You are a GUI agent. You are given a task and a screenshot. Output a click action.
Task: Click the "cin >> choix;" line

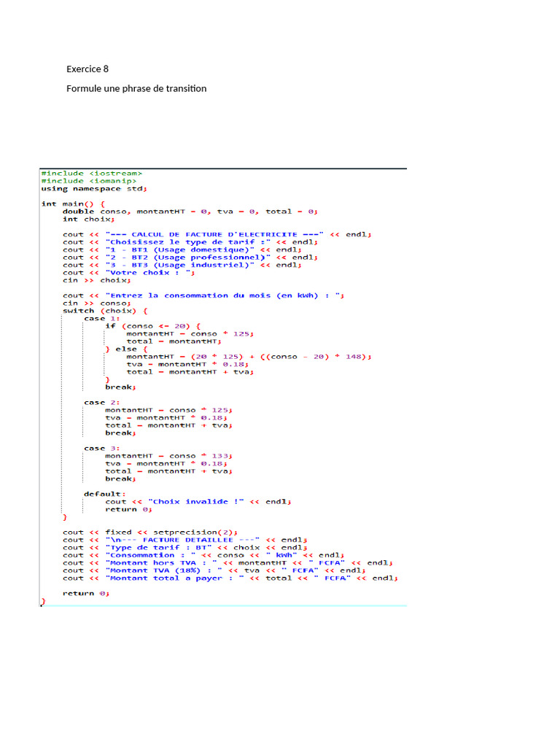[97, 280]
